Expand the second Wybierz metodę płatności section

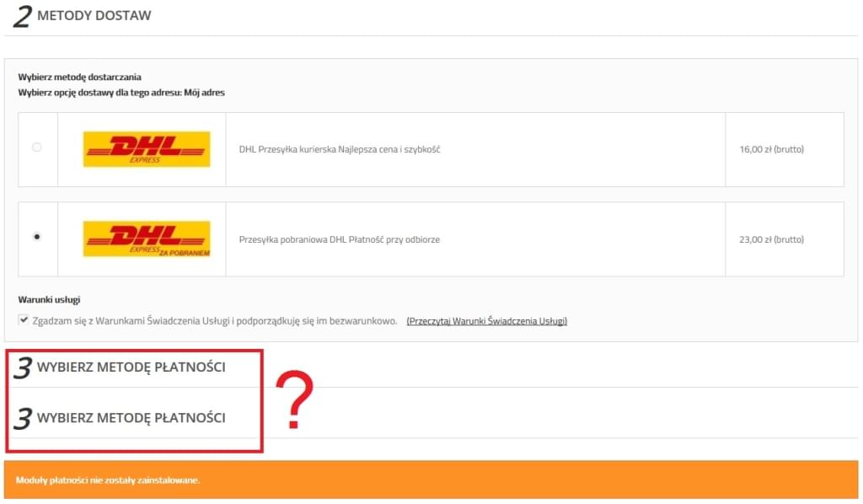click(x=131, y=418)
